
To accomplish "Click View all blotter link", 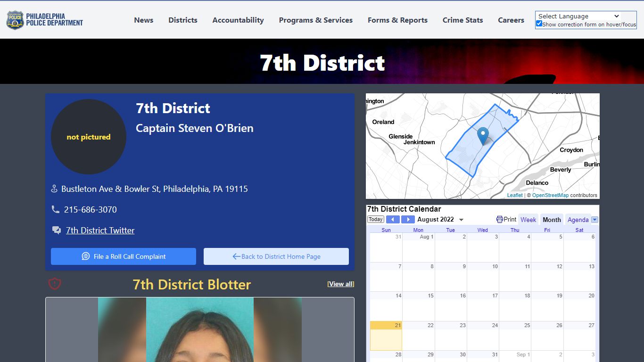I will (x=341, y=284).
